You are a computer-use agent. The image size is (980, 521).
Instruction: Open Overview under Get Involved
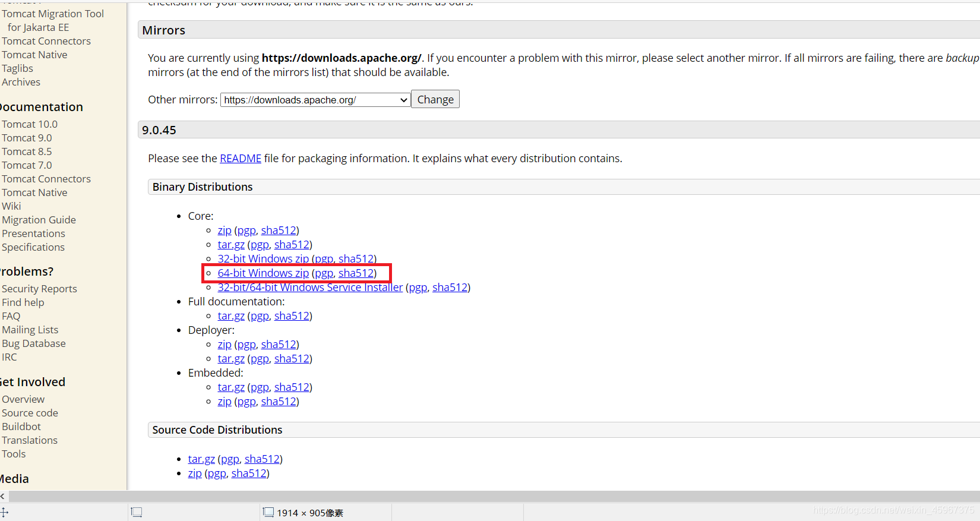coord(23,399)
